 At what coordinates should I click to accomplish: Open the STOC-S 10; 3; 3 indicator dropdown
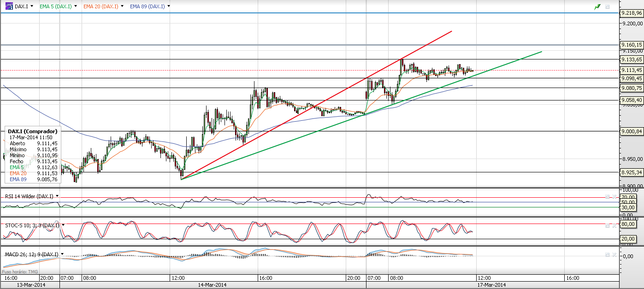click(63, 225)
